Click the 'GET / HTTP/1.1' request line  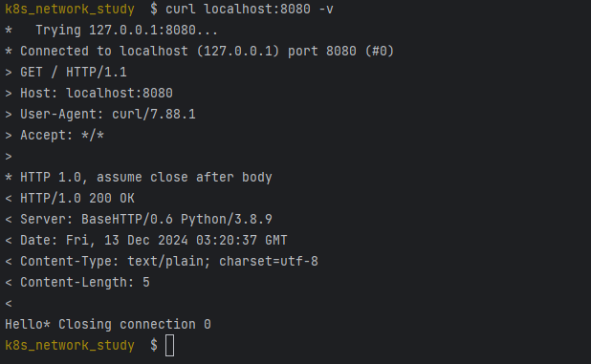pos(66,72)
